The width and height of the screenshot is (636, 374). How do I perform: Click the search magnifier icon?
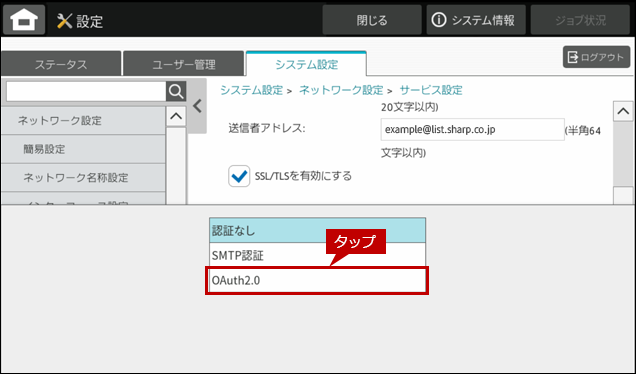click(176, 92)
